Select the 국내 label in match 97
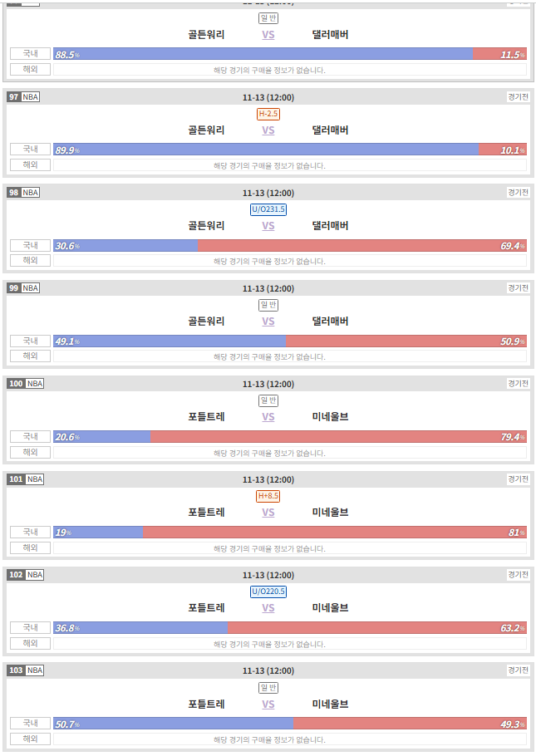Image resolution: width=536 pixels, height=756 pixels. coord(31,150)
